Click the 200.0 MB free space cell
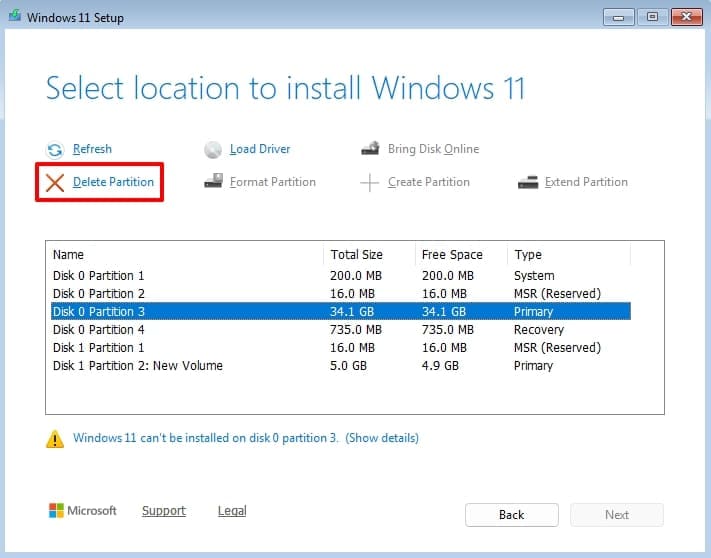The height and width of the screenshot is (558, 711). 448,276
